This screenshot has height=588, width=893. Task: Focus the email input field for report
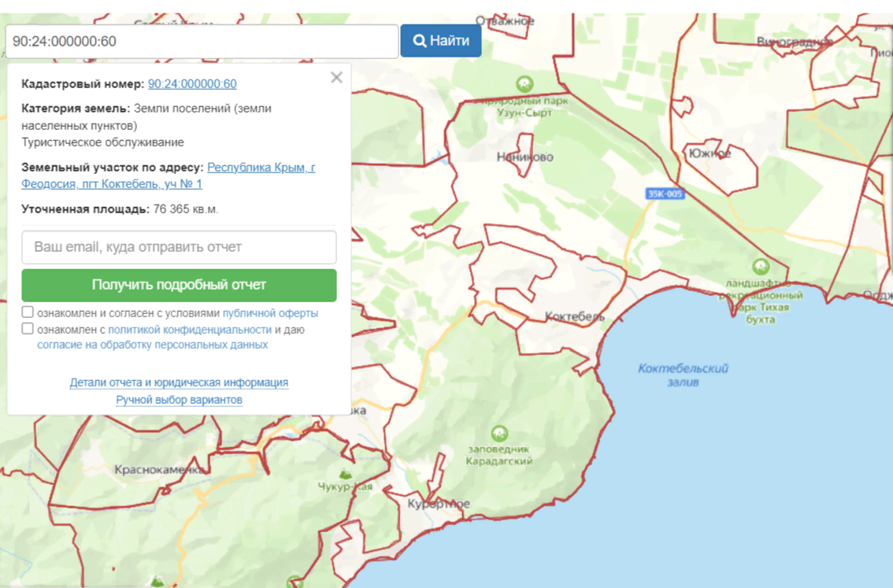tap(179, 247)
